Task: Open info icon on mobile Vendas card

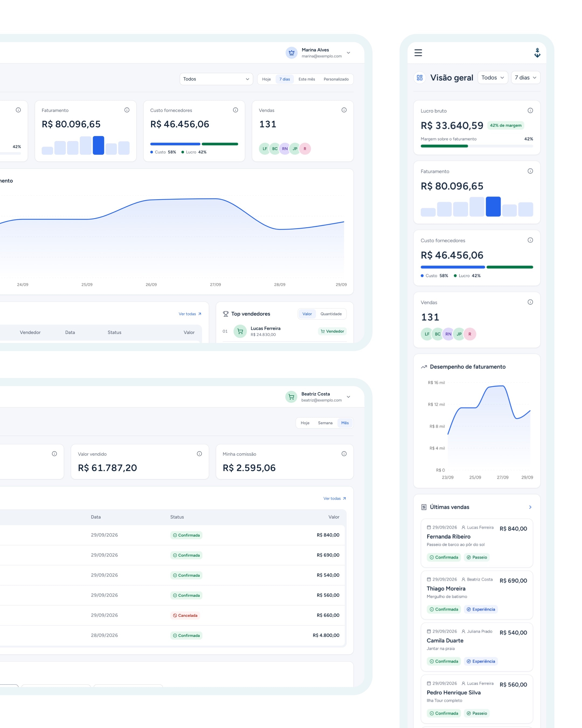Action: (530, 302)
